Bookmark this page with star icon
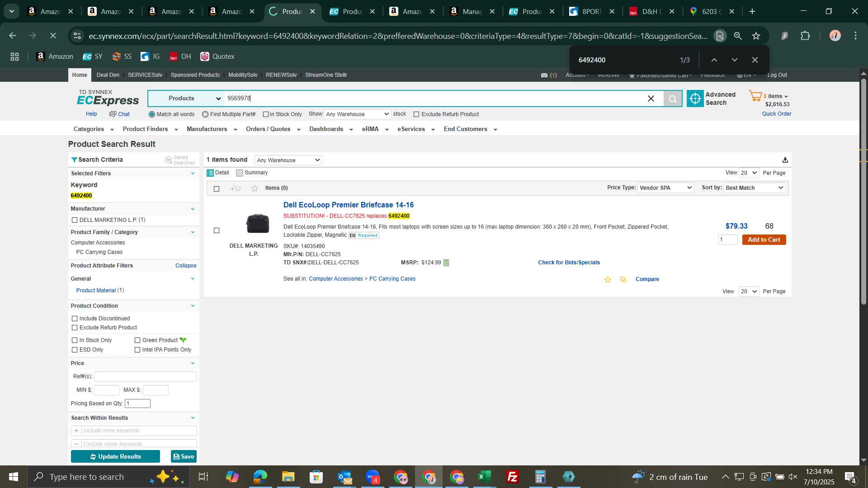Screen dimensions: 868x488 [756, 36]
